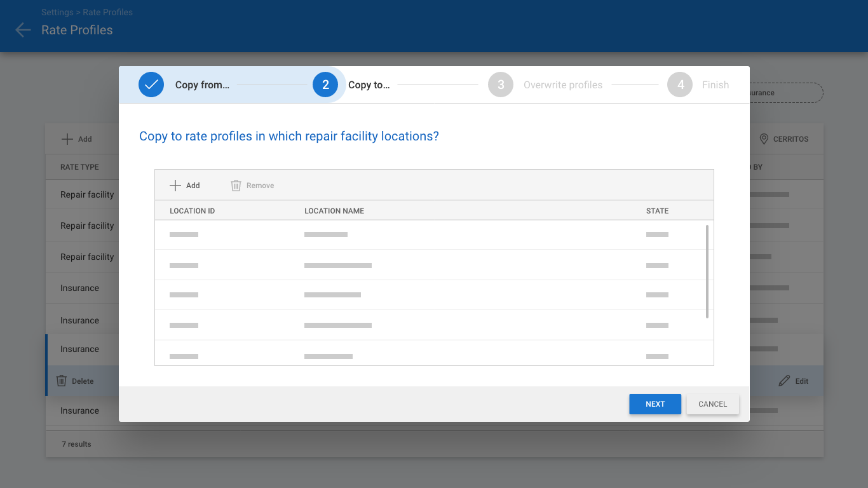Sort by the LOCATION ID column header
Screen dimensions: 868x488
[x=192, y=211]
